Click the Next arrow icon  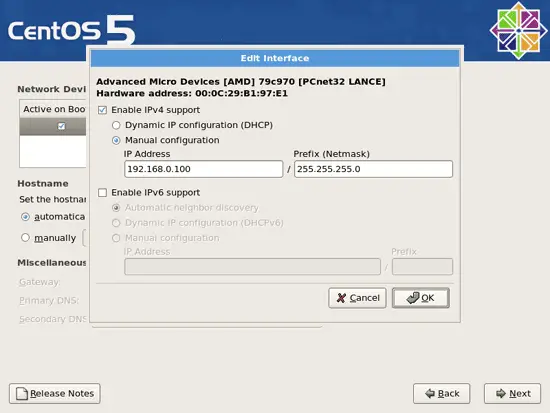coord(501,393)
